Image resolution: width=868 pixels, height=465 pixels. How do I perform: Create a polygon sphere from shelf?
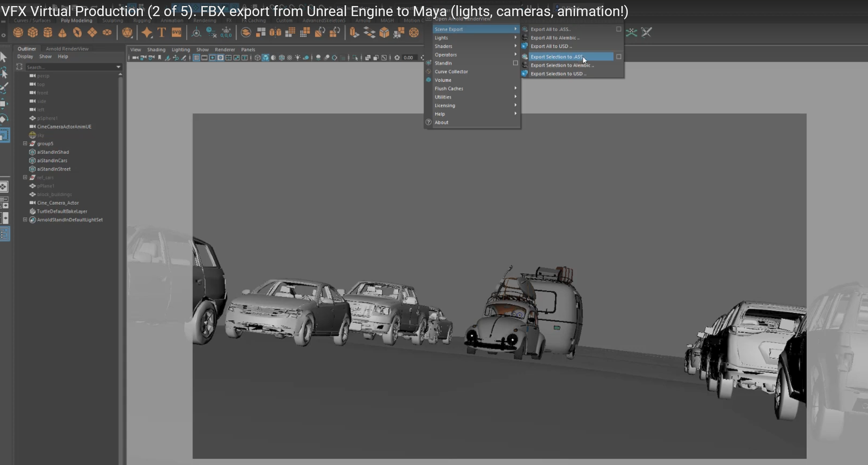click(x=18, y=33)
